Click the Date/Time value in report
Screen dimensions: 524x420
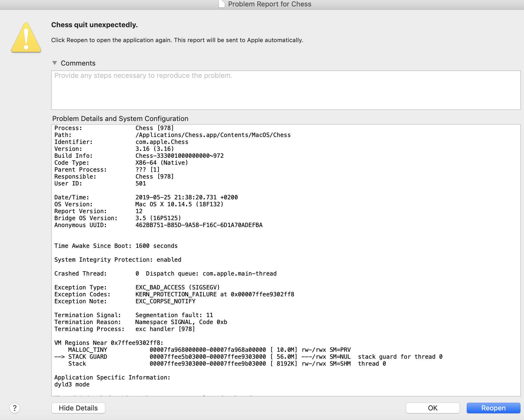(186, 197)
